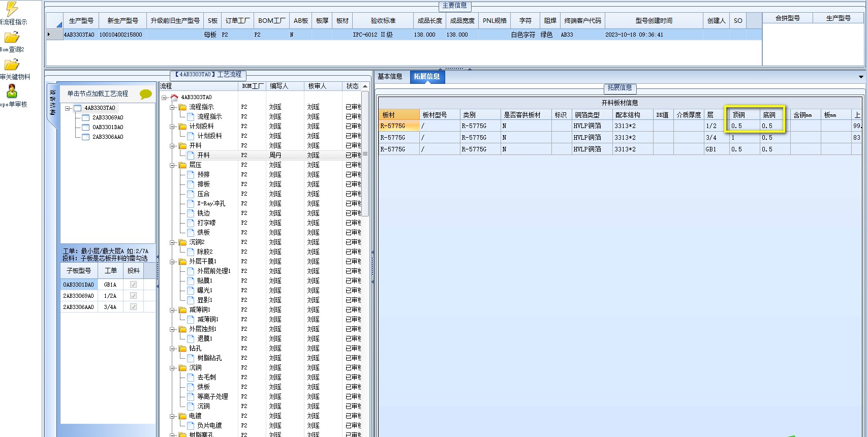
Task: Collapse the 流程指示 folder expander
Action: 172,107
